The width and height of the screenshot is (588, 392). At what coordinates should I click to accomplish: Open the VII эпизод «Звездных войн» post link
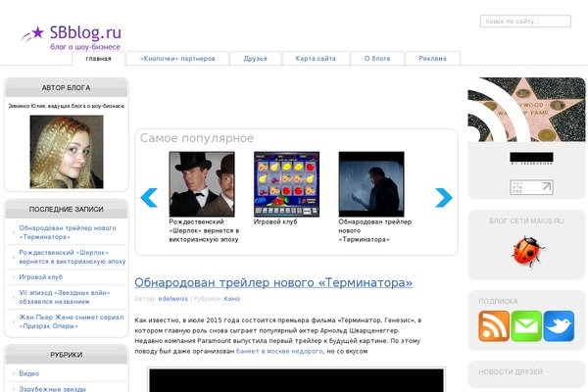(65, 297)
